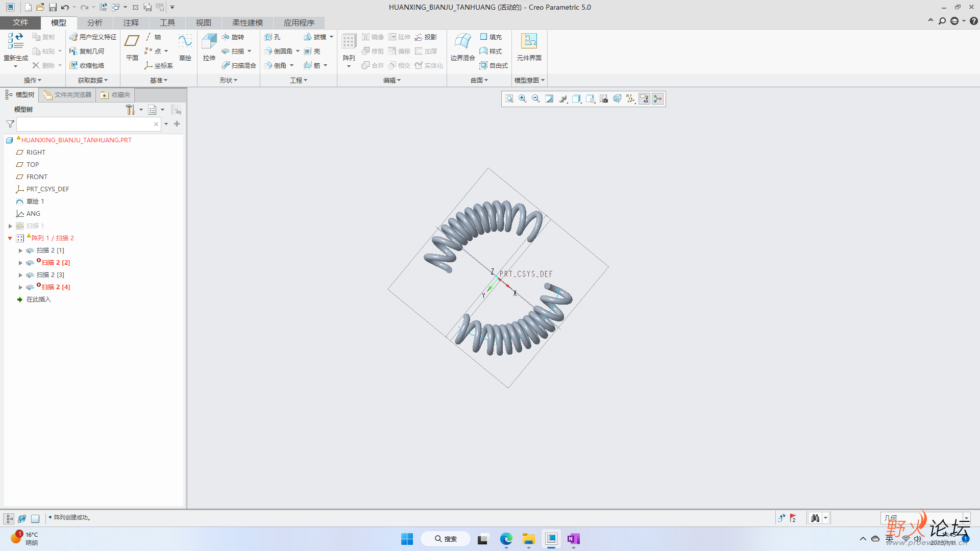Viewport: 980px width, 551px height.
Task: Save the model with the floppy icon
Action: pyautogui.click(x=53, y=7)
